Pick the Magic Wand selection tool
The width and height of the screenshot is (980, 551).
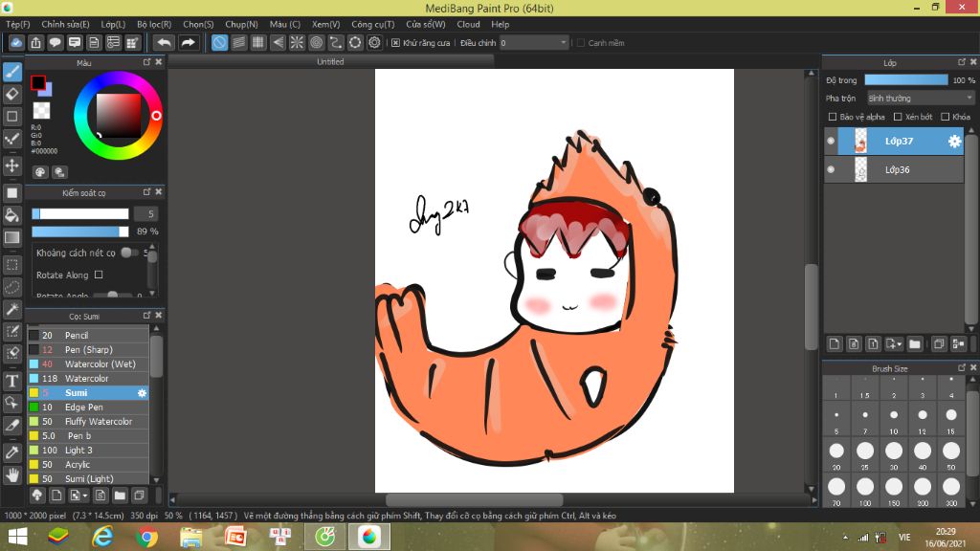(x=12, y=309)
